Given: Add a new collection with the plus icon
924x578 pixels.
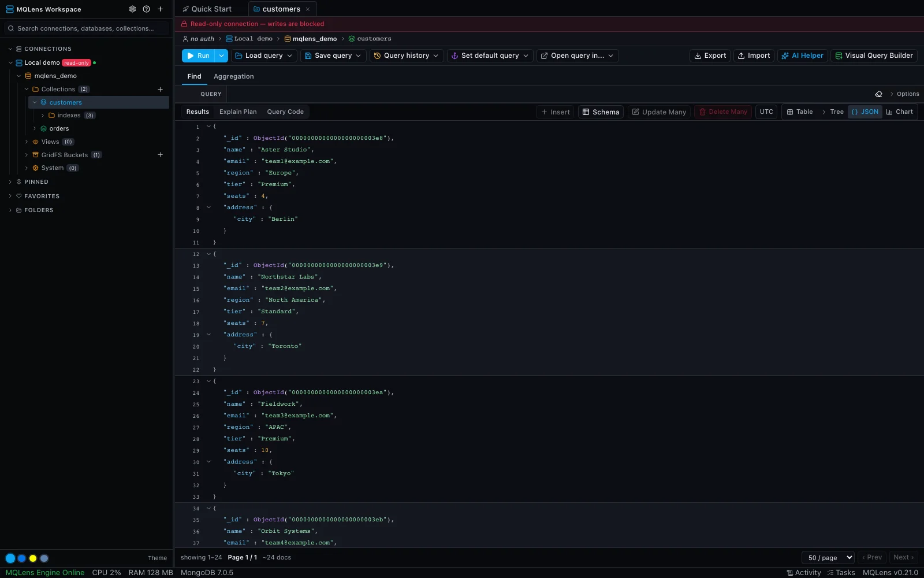Looking at the screenshot, I should [160, 89].
